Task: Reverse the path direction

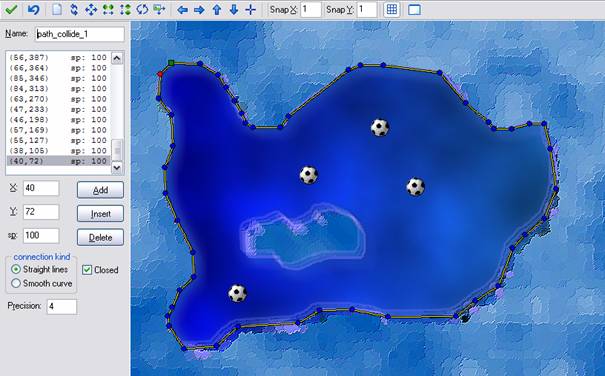Action: pyautogui.click(x=74, y=9)
